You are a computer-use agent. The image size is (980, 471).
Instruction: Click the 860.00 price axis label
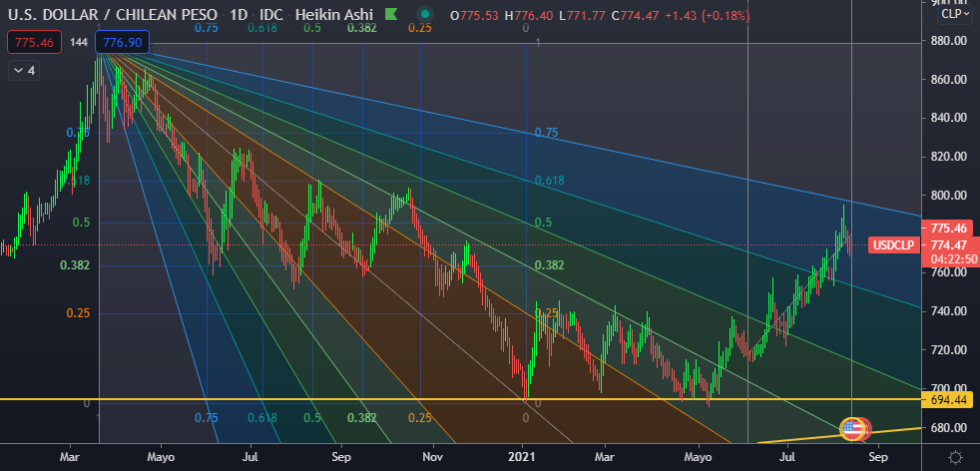click(x=949, y=80)
